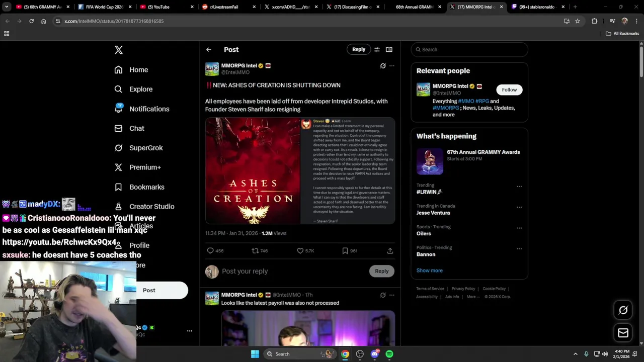Viewport: 644px width, 362px height.
Task: Expand the More footer menu
Action: 472,297
